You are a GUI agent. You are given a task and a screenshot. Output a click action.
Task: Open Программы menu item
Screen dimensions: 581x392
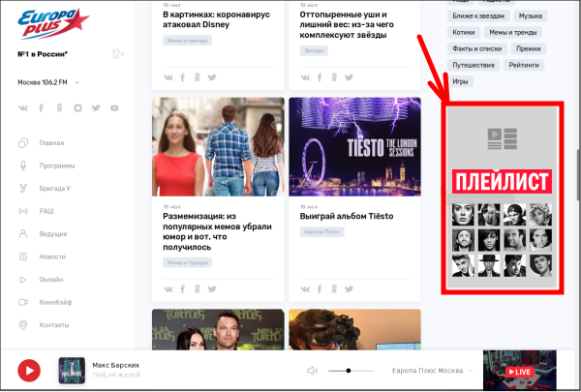[57, 166]
